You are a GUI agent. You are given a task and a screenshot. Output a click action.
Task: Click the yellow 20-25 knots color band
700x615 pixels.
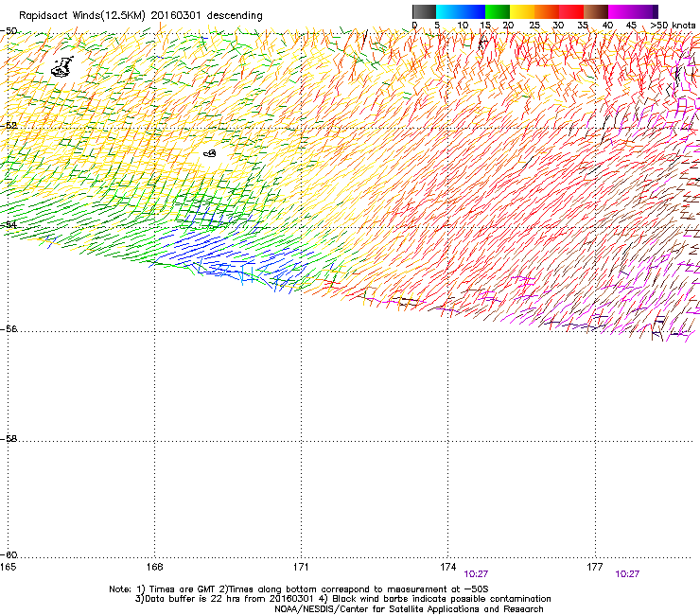(522, 11)
